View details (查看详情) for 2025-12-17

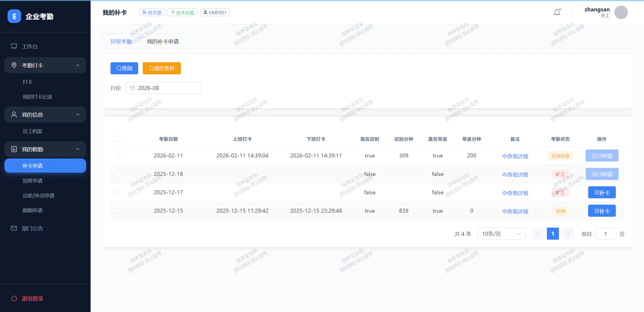(x=515, y=193)
